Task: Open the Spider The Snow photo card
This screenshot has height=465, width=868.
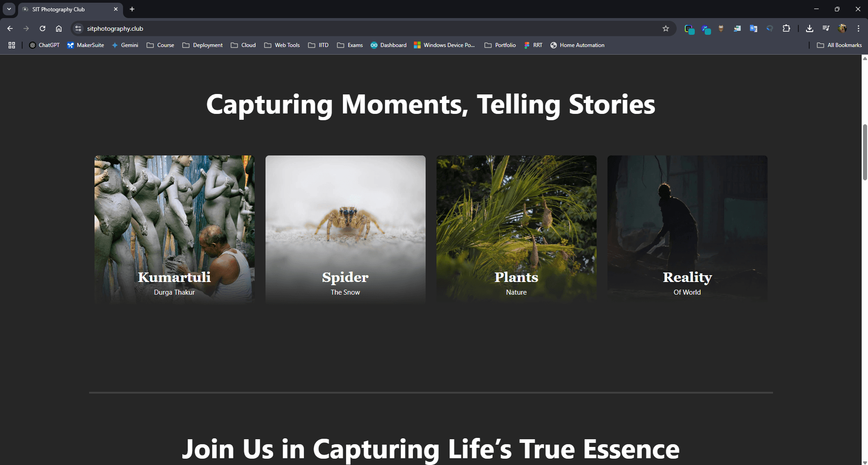Action: point(345,229)
